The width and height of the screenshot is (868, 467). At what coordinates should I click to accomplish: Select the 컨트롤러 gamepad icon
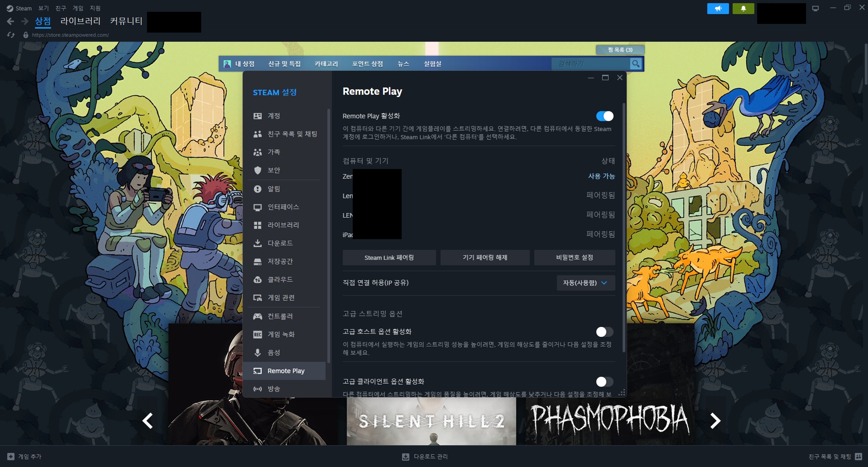(257, 316)
